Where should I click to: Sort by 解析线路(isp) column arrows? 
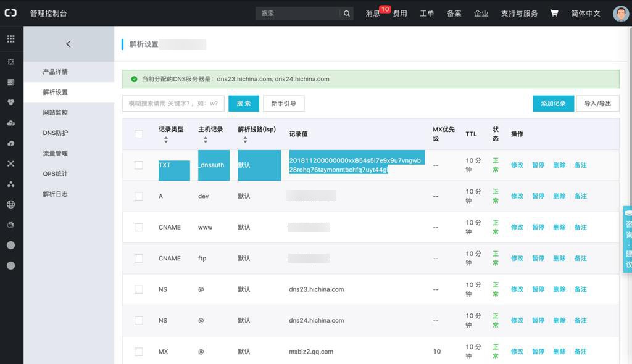(x=245, y=139)
